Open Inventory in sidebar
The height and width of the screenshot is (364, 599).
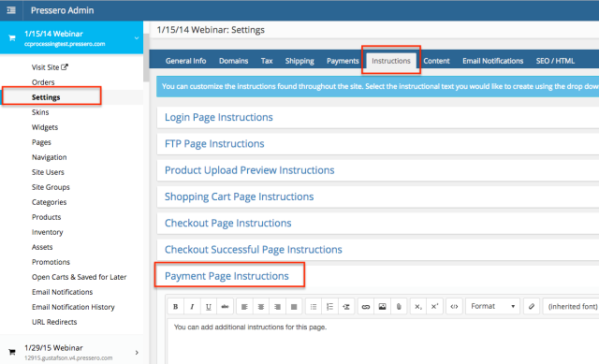pos(47,232)
